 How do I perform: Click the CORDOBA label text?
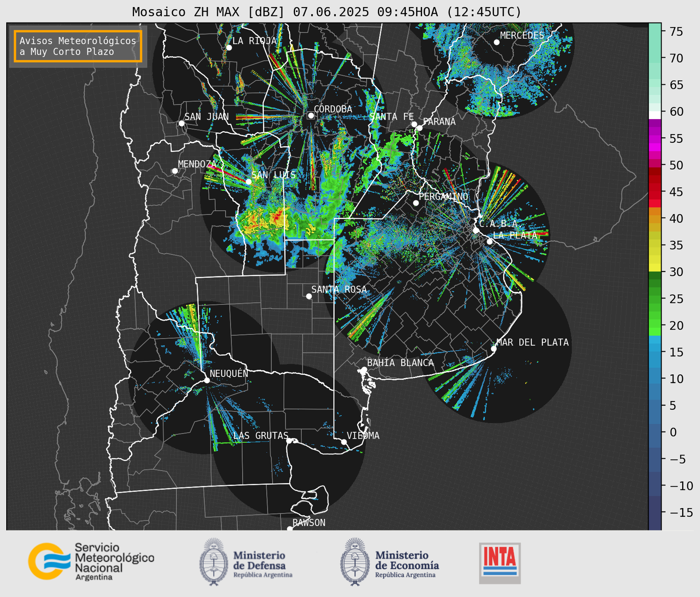(x=333, y=109)
